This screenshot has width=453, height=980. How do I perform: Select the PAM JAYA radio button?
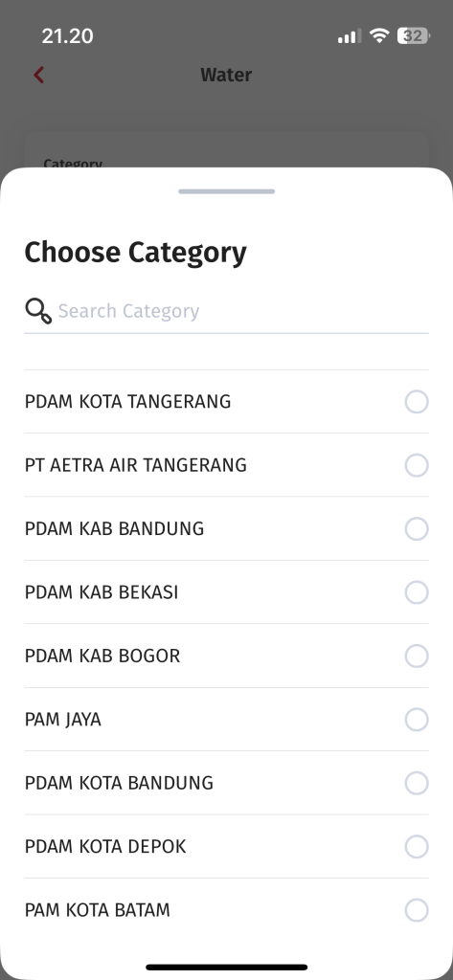click(417, 720)
